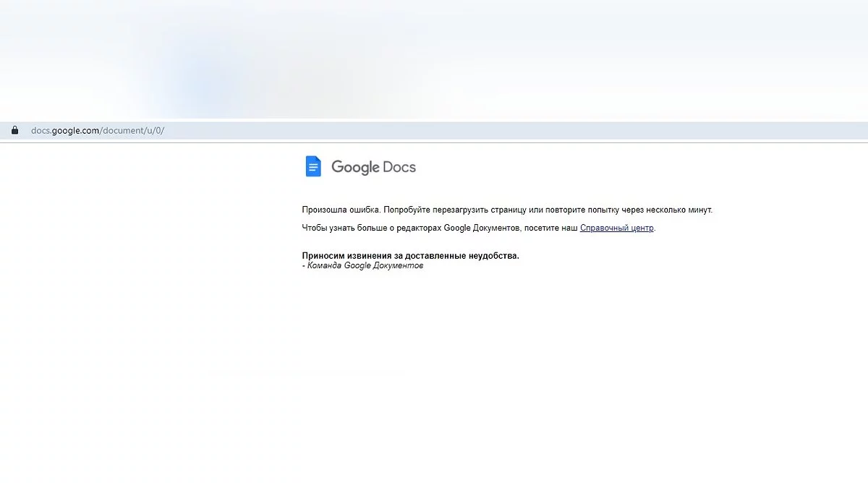Click the word "Google" in the logo

click(x=355, y=167)
